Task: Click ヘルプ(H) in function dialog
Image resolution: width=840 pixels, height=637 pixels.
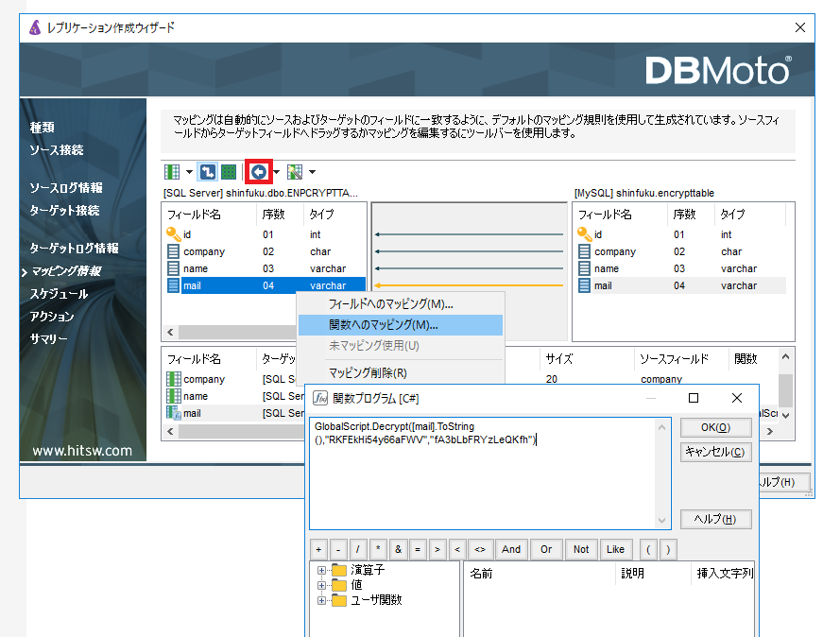Action: (715, 519)
